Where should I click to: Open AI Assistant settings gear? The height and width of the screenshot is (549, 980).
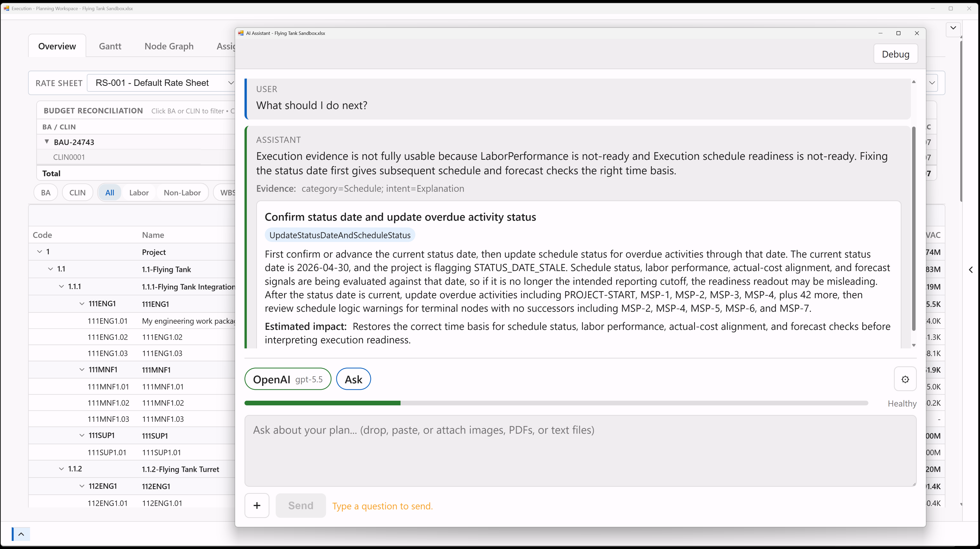pos(905,379)
